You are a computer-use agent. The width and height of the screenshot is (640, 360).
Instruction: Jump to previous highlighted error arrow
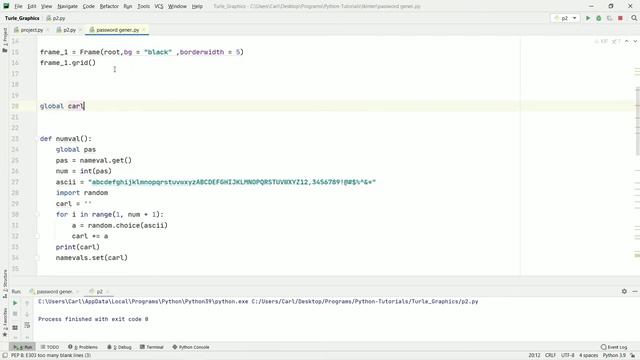click(x=627, y=41)
